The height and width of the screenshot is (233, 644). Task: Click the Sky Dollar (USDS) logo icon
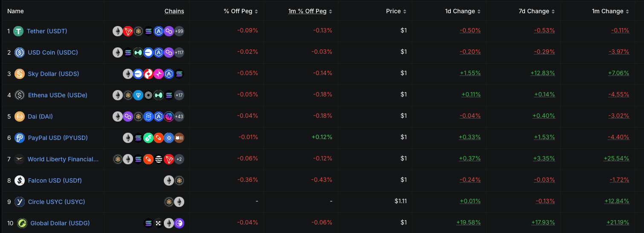(x=20, y=74)
